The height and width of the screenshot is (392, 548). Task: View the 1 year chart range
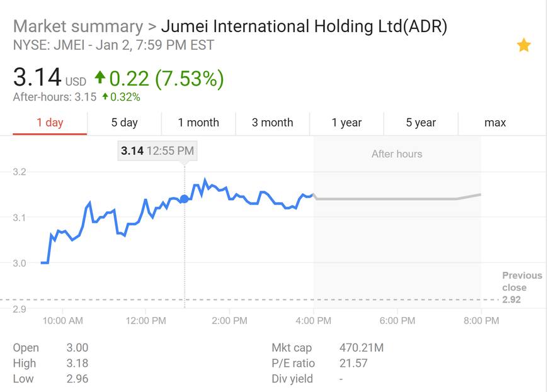click(347, 123)
